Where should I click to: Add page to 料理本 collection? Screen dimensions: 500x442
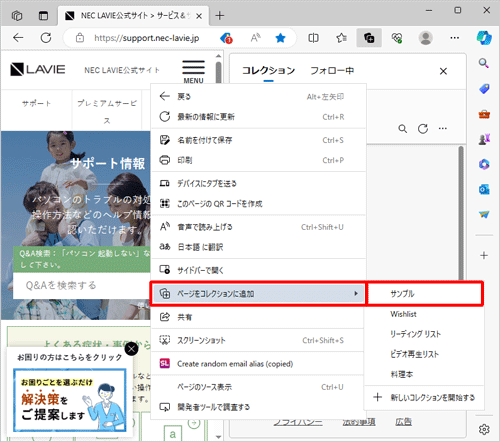coord(424,374)
